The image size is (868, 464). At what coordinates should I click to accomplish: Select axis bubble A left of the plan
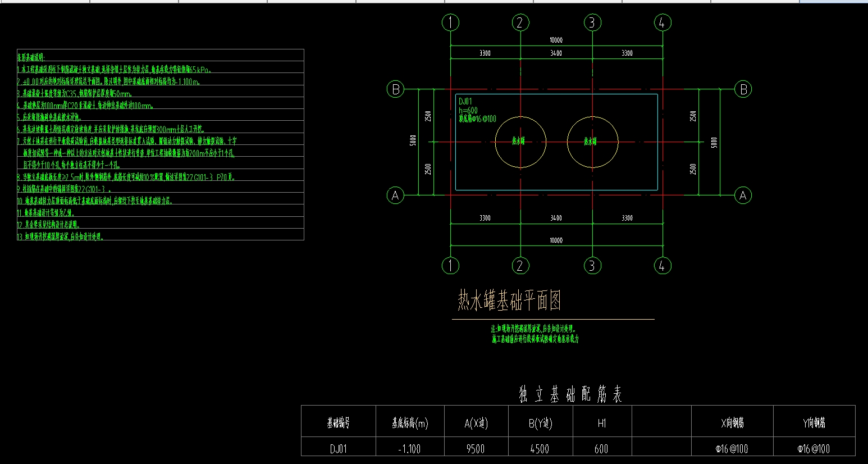tap(395, 195)
